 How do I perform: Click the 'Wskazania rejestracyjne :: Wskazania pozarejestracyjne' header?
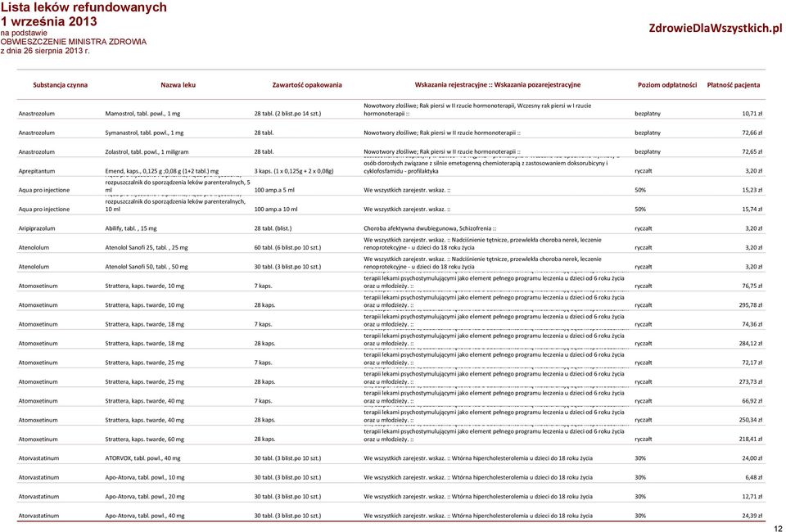pos(497,84)
